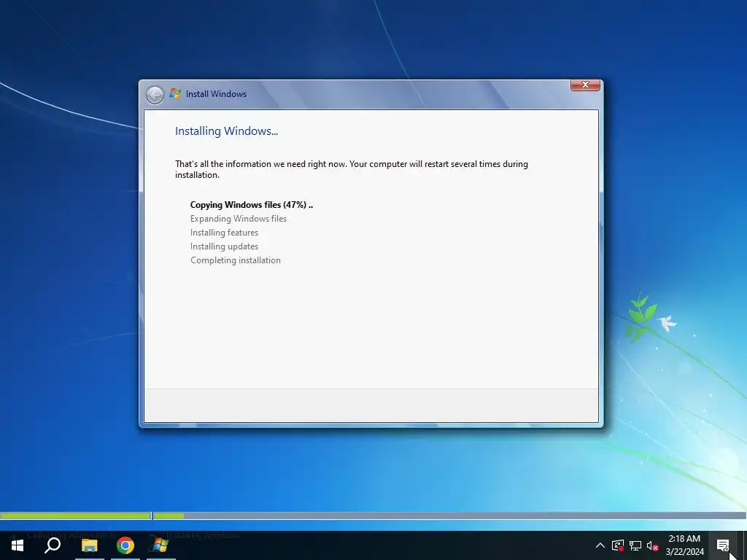Click 'Installing features' step
Screen dimensions: 747x560
tap(224, 233)
